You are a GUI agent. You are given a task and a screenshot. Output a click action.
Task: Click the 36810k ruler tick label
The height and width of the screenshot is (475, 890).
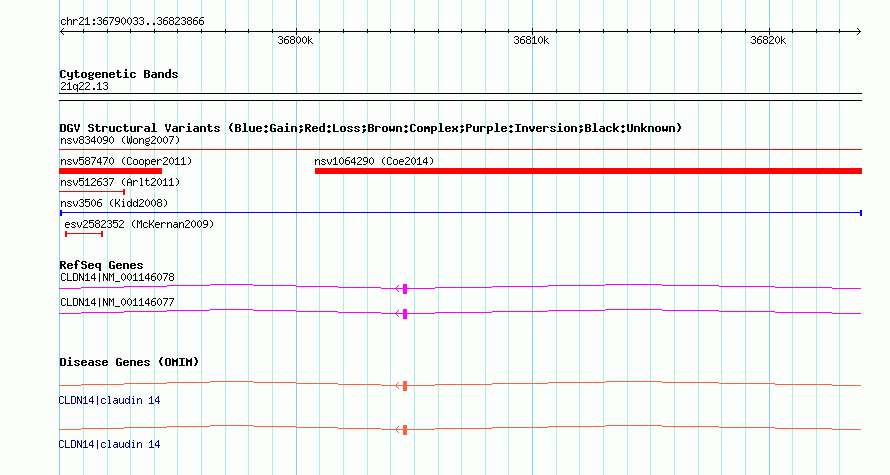[531, 41]
